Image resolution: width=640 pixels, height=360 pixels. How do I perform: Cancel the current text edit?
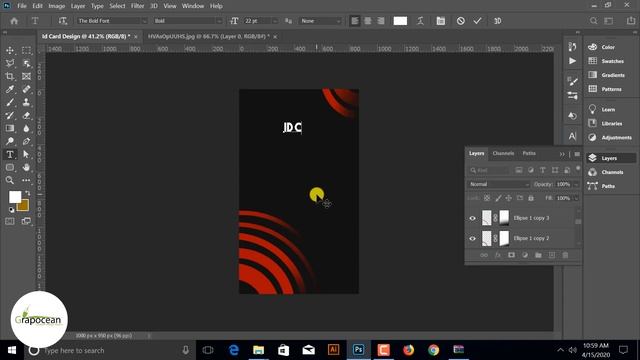(460, 21)
